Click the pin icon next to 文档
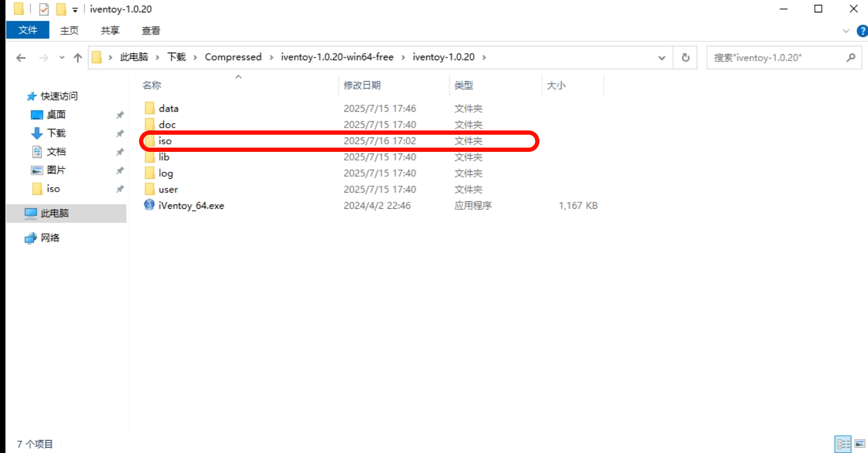 (120, 152)
